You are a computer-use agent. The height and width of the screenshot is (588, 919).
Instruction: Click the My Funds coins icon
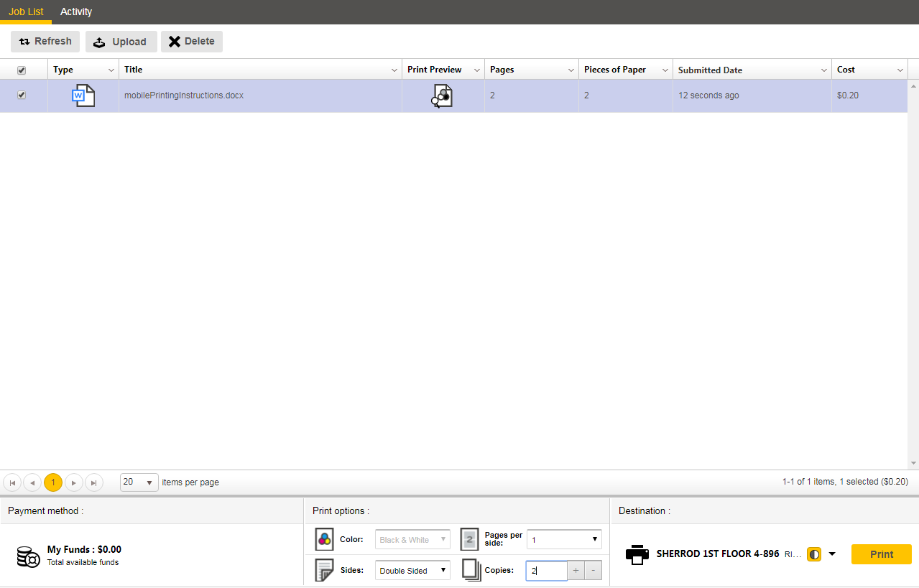[28, 556]
